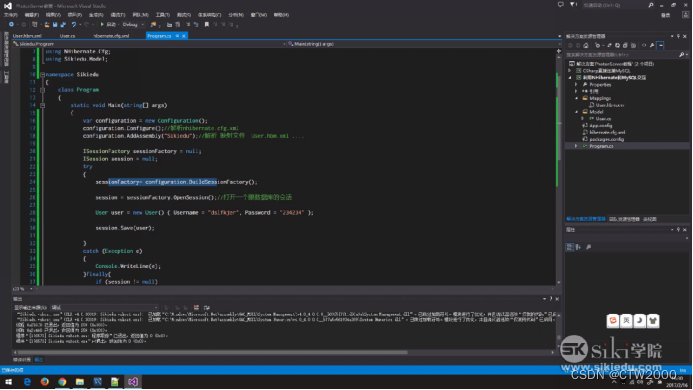Switch to the hibernate.cfg.xml editor tab

pyautogui.click(x=111, y=36)
